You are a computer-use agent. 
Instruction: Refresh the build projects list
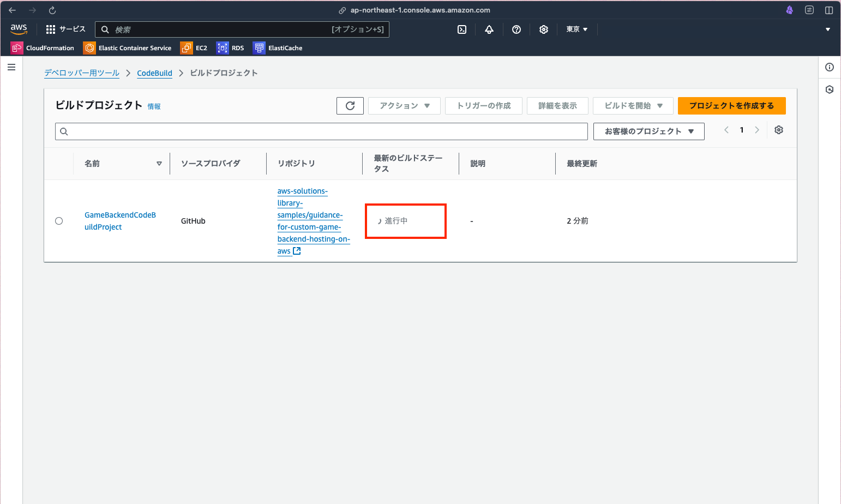click(350, 106)
